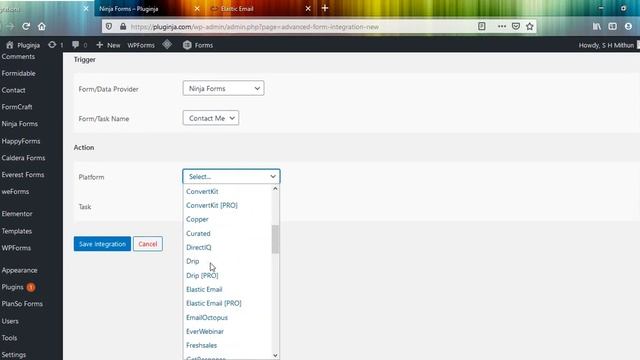The image size is (640, 360).
Task: Open Forms item in admin bar
Action: click(x=198, y=45)
